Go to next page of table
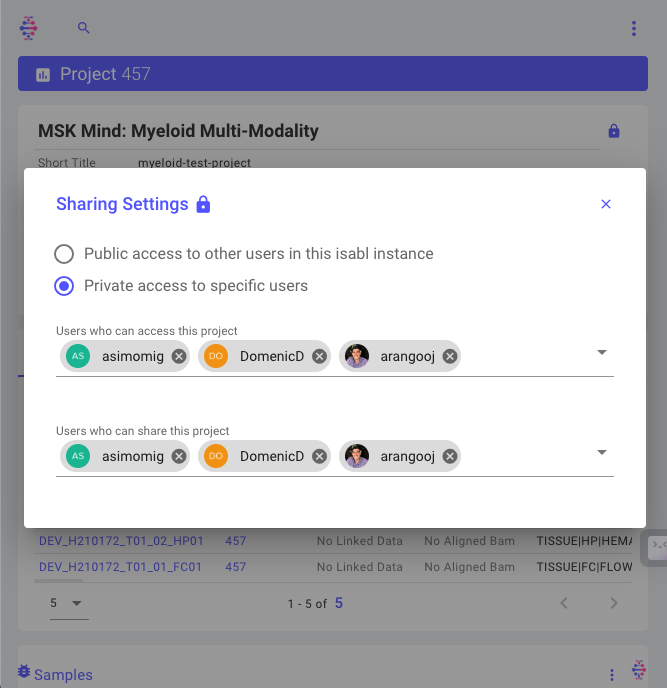667x688 pixels. pos(614,603)
